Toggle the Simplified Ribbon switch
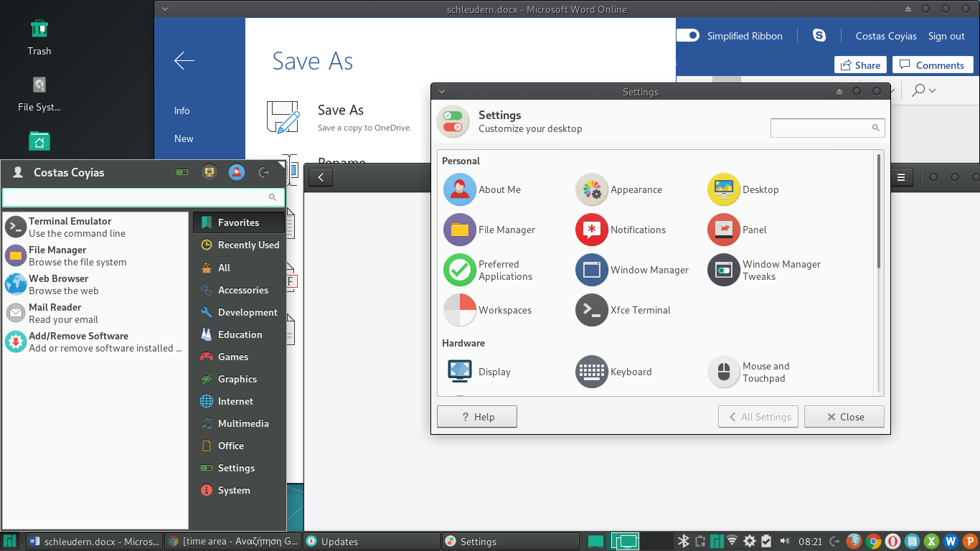Viewport: 980px width, 551px height. (688, 36)
